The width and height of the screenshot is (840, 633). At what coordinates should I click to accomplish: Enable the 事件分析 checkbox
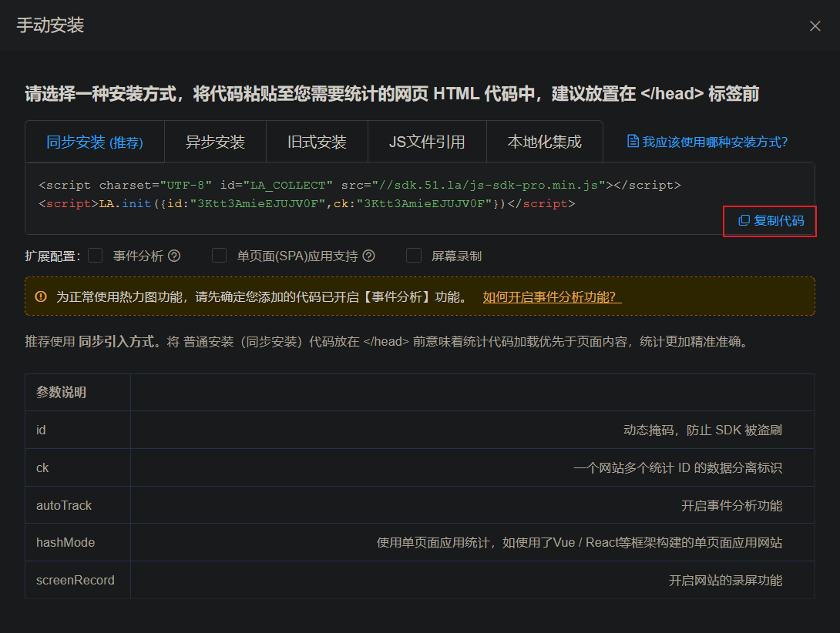[96, 256]
